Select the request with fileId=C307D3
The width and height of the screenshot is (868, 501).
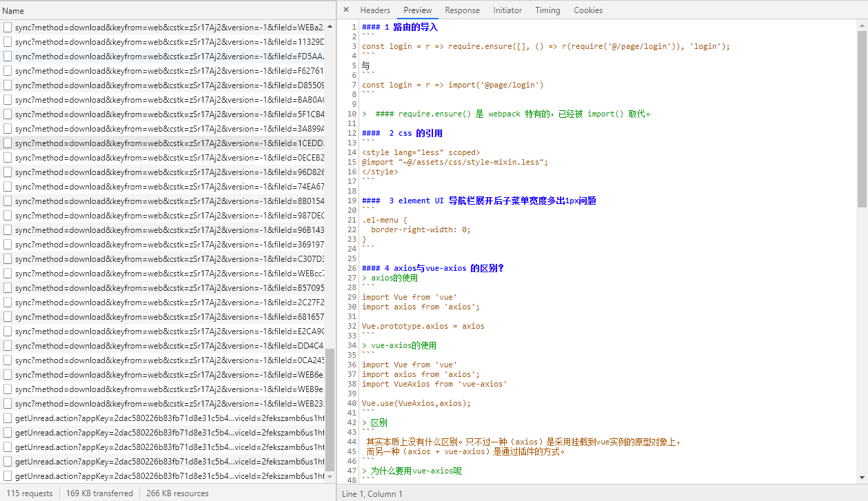point(163,258)
